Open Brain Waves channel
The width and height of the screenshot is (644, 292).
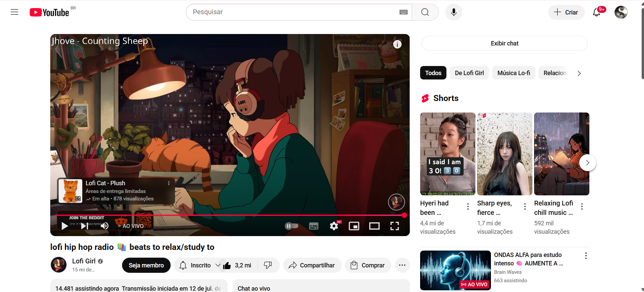tap(508, 272)
